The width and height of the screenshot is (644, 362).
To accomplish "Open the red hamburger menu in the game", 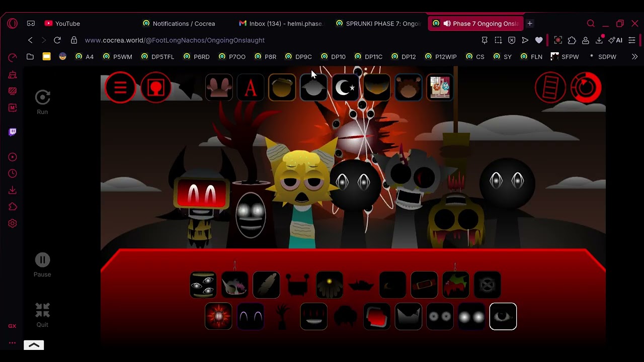I will tap(120, 87).
